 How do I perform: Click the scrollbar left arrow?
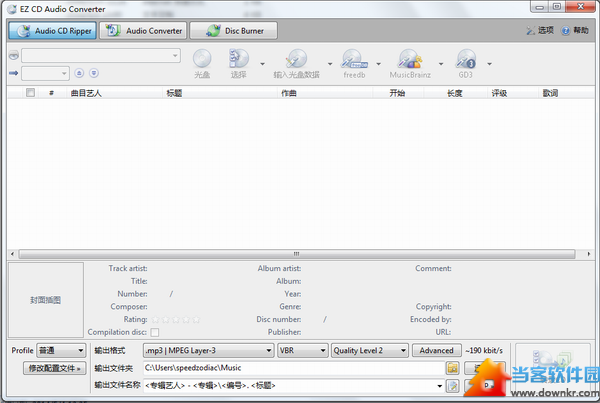[13, 254]
